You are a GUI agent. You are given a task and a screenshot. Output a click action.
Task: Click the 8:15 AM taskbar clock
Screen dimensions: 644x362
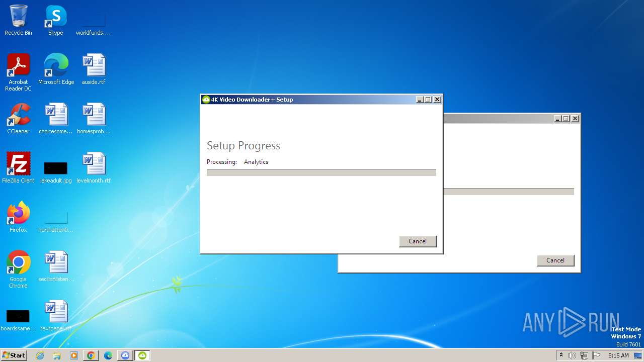(618, 355)
